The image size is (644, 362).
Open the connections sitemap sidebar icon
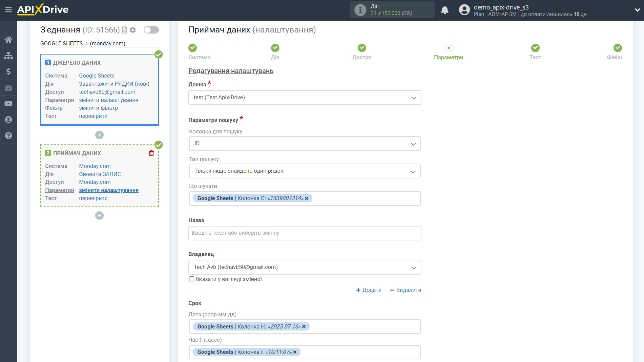click(x=8, y=56)
